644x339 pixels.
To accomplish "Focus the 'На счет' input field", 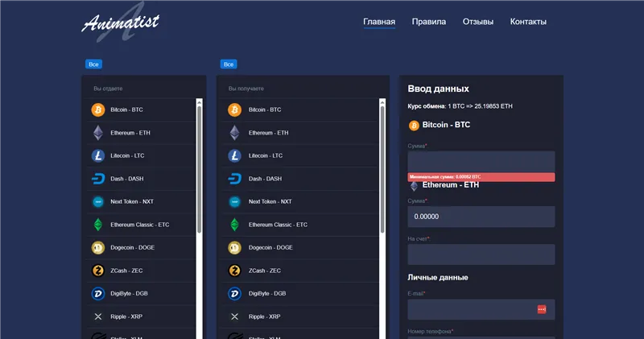I will point(481,254).
